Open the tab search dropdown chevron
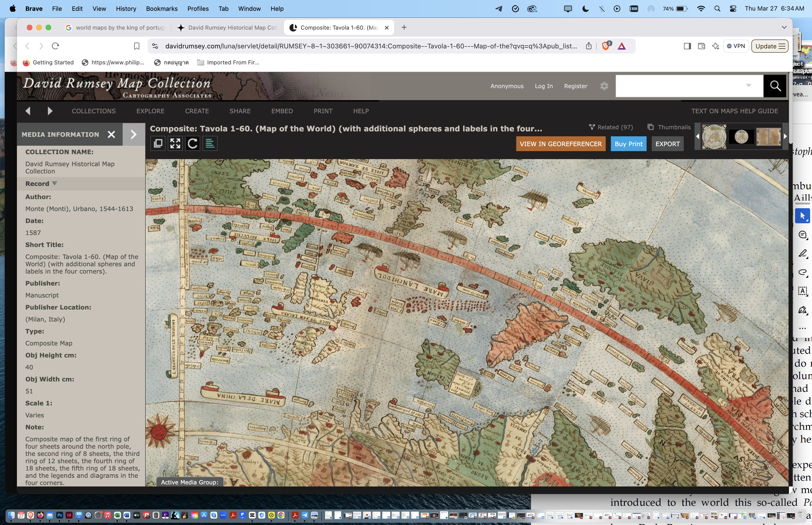Viewport: 812px width, 525px height. 784,27
